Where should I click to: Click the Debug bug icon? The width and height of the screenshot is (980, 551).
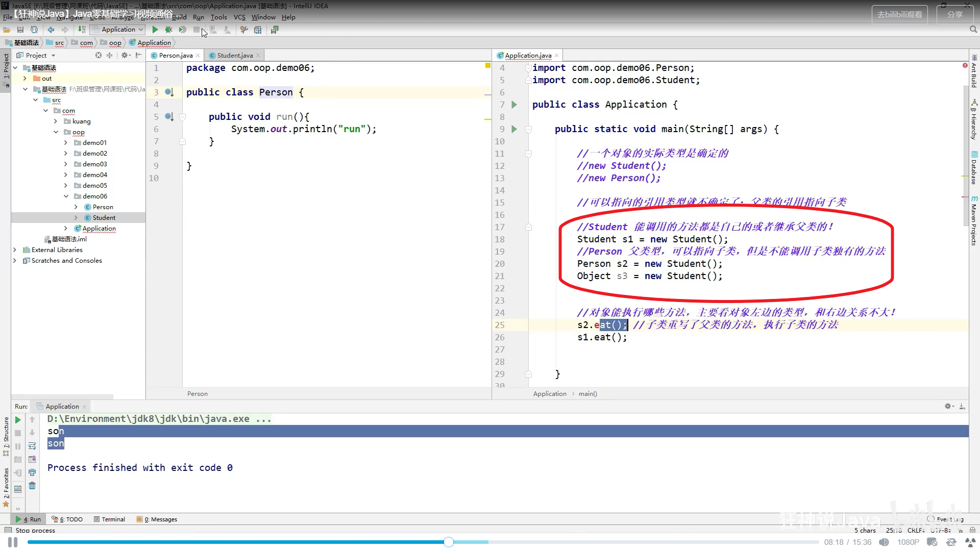click(168, 30)
